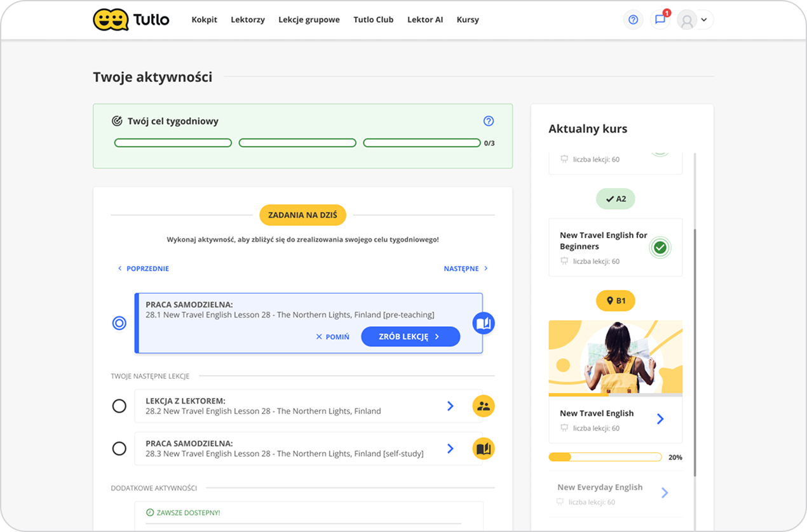
Task: Click the B1 level badge
Action: tap(615, 300)
